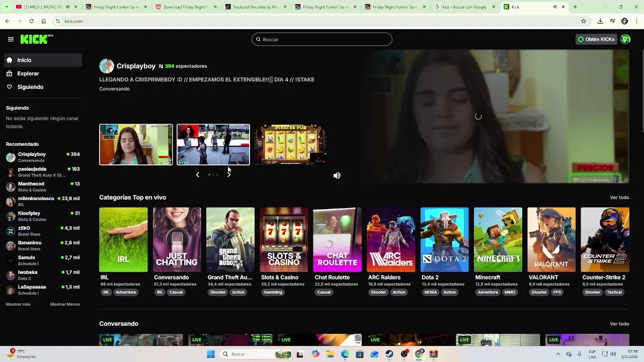Open Steam from the taskbar
This screenshot has height=362, width=644.
389,354
